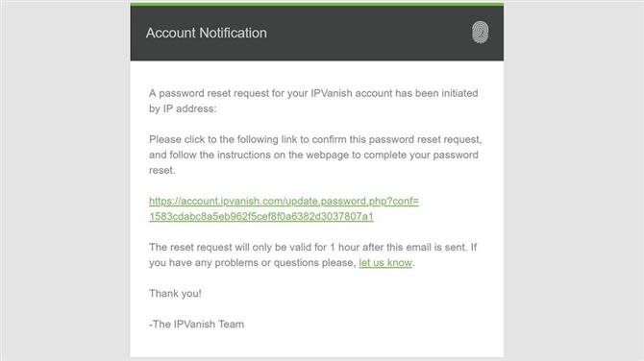Click the blank white area below the signature
644x361 pixels.
click(x=317, y=344)
